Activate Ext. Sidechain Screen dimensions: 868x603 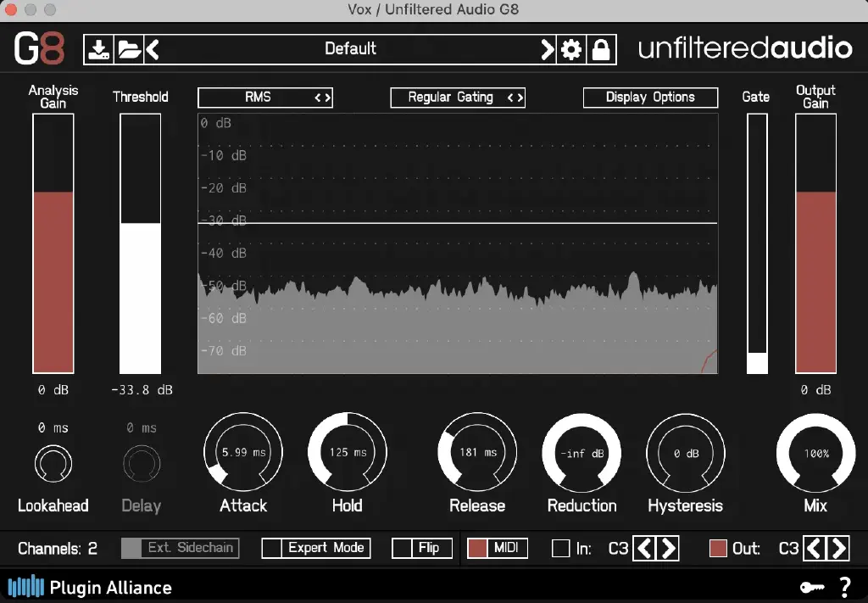coord(180,548)
